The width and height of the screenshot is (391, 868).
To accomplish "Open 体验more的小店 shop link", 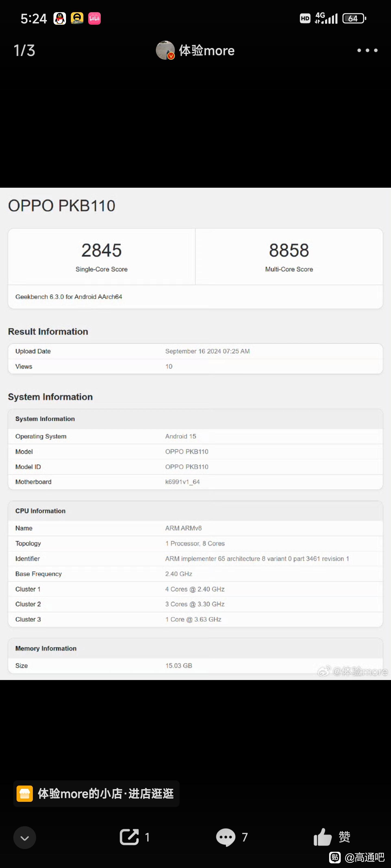I will click(x=96, y=793).
